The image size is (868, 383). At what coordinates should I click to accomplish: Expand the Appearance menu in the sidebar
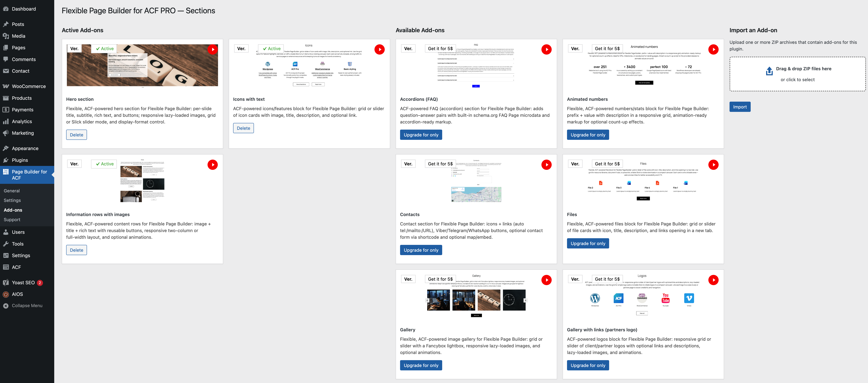coord(25,149)
